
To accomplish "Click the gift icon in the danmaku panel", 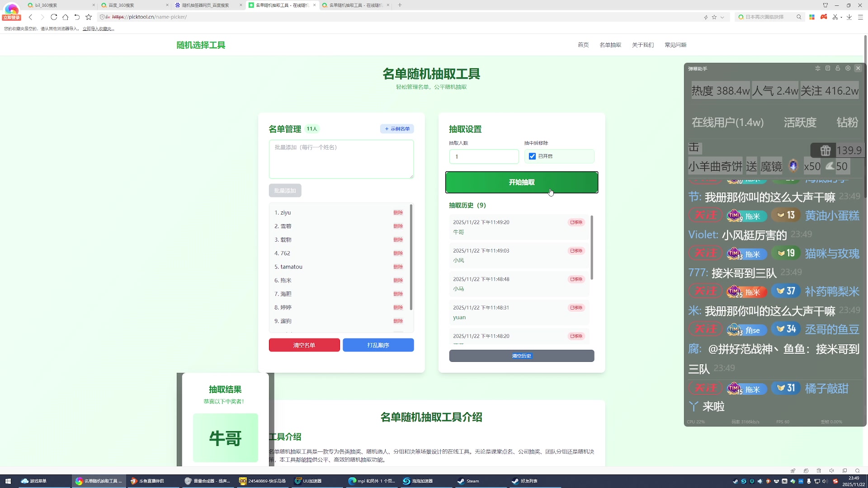I will coord(826,150).
